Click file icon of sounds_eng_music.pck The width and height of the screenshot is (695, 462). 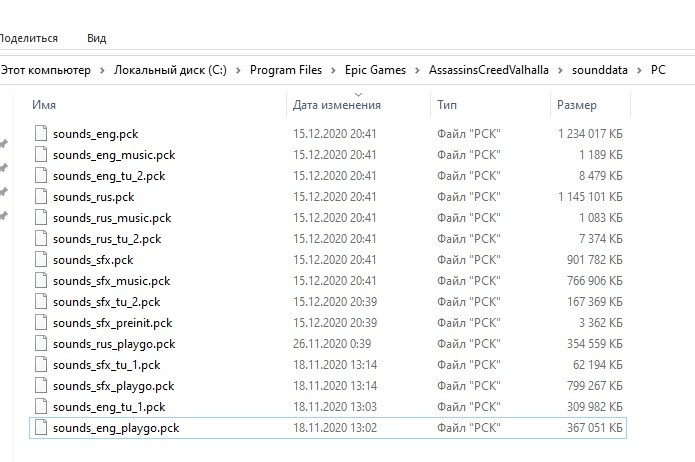click(x=41, y=154)
